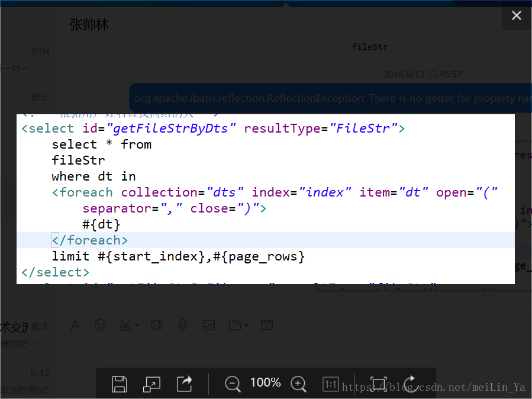Click timestamp 2018/6/13 23:45:57
The image size is (532, 399).
click(423, 75)
